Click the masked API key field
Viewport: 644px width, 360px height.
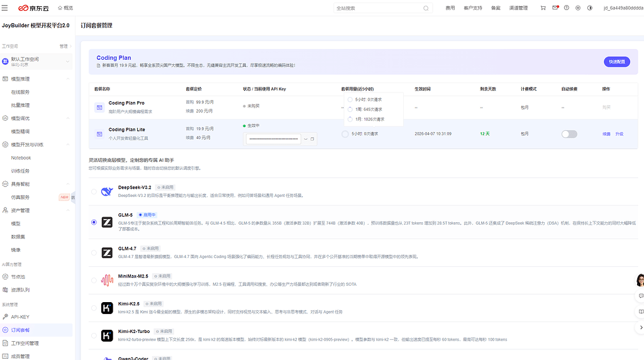(x=274, y=139)
